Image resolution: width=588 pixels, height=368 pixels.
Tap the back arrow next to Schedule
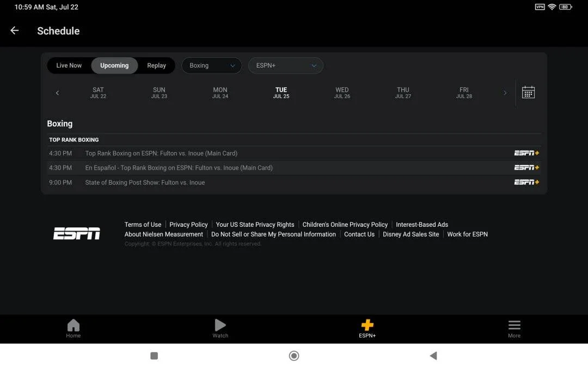click(x=14, y=31)
